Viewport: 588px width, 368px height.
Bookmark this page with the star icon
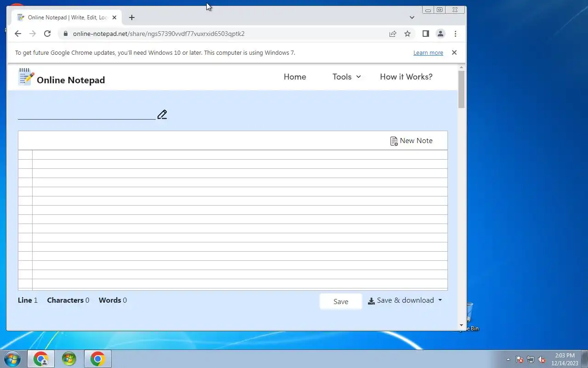point(407,34)
